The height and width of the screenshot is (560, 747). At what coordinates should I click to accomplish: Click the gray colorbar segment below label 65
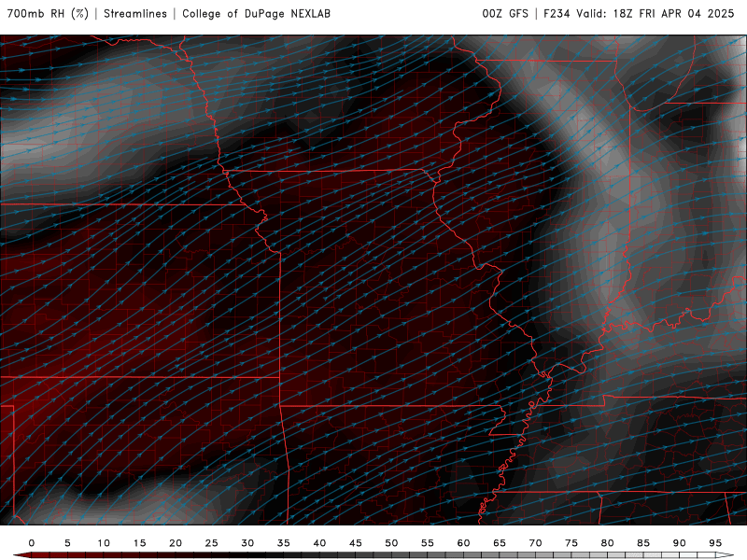[x=508, y=555]
